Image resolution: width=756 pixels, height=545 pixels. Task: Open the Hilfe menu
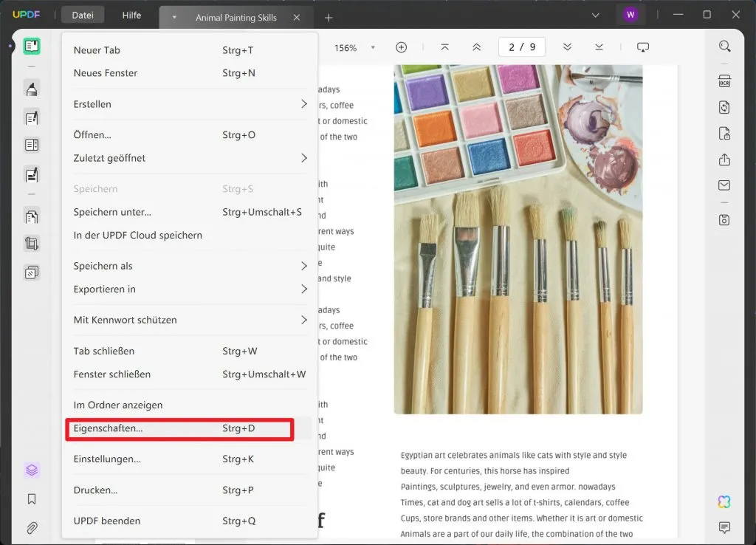[131, 16]
